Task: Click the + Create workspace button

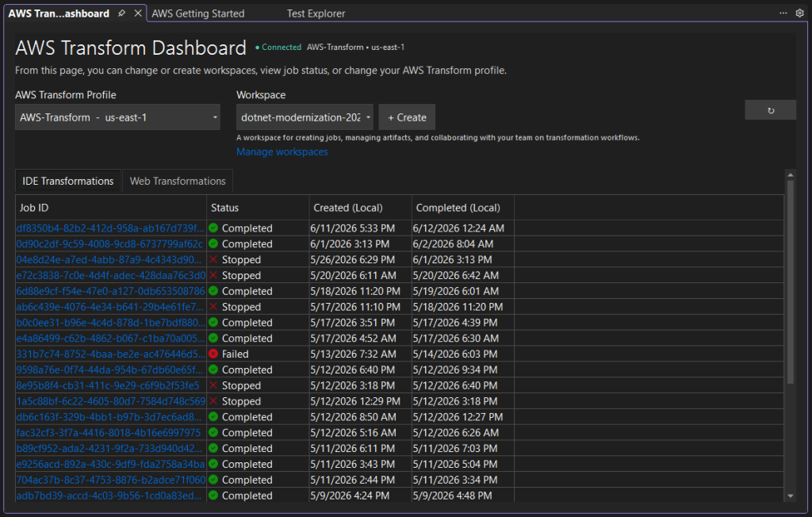Action: tap(407, 117)
